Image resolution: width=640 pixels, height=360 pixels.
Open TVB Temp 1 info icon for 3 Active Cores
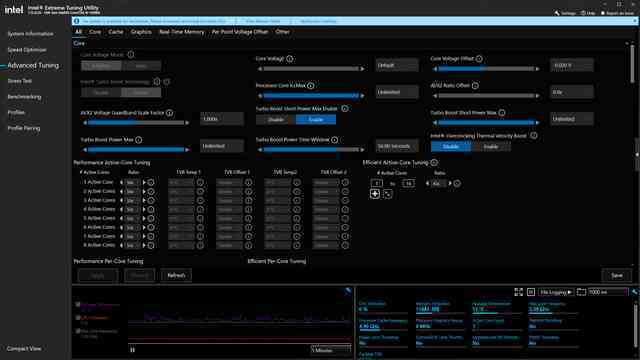click(200, 200)
